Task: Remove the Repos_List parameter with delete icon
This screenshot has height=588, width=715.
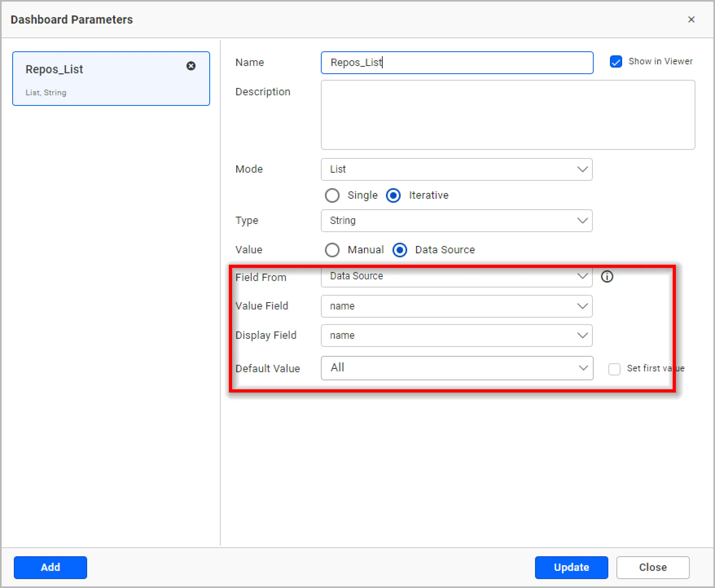Action: [191, 66]
